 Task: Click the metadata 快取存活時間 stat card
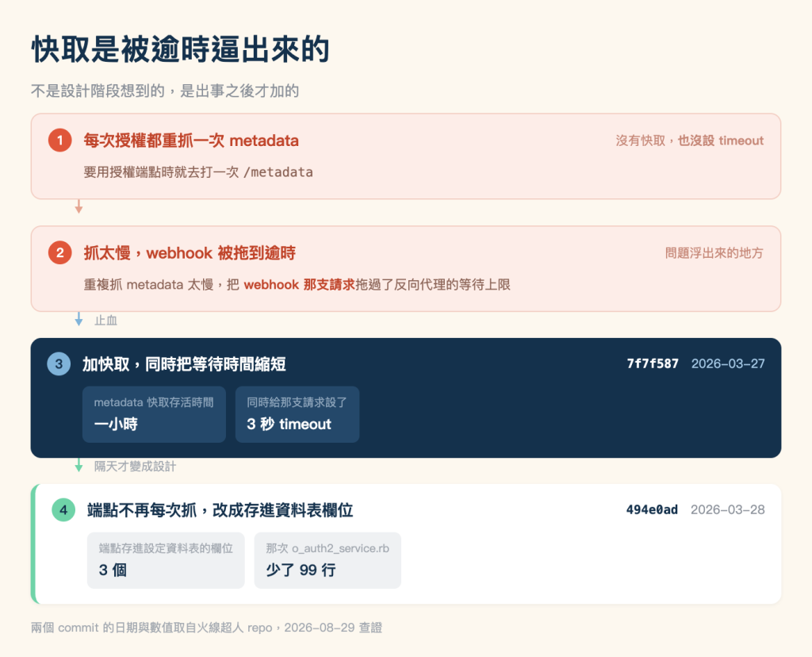click(154, 414)
